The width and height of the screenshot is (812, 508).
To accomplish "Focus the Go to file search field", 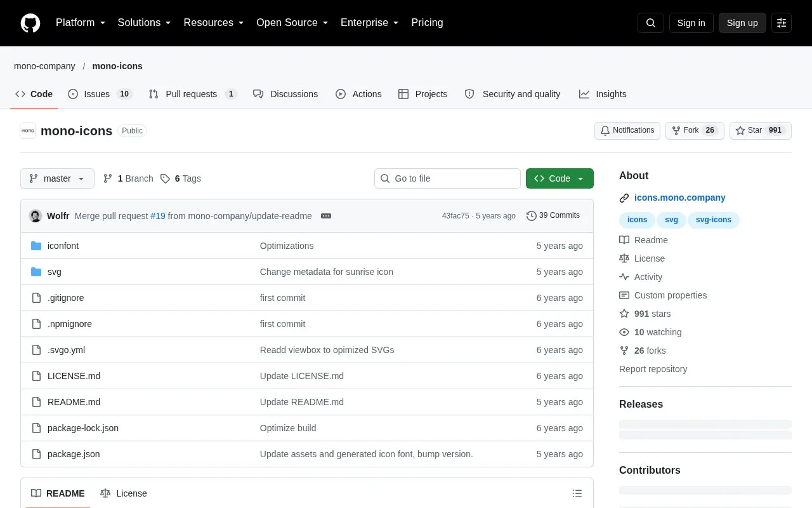I will [x=447, y=178].
